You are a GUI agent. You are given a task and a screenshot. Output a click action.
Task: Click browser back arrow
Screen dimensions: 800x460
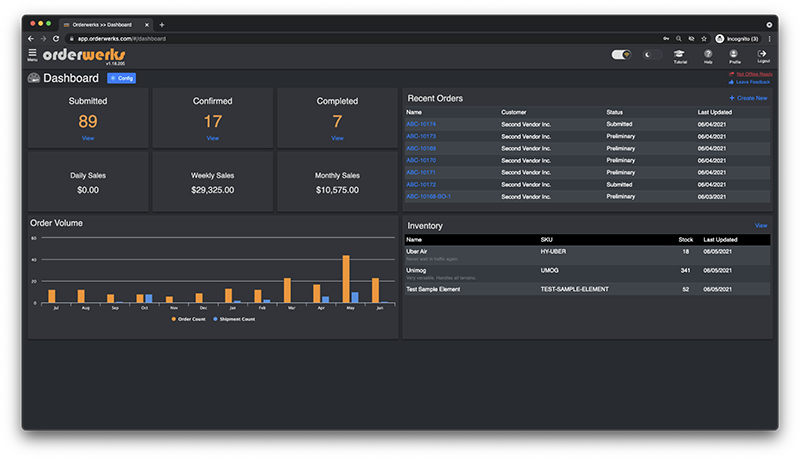(31, 39)
